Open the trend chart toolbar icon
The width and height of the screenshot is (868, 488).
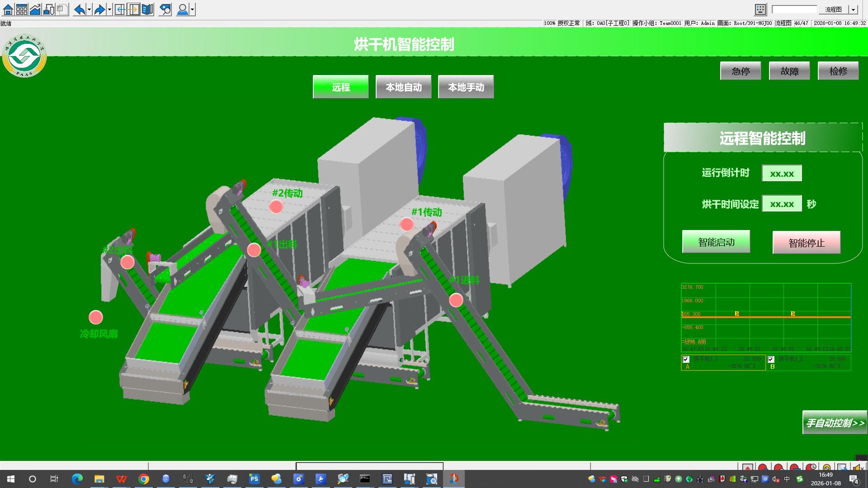pyautogui.click(x=35, y=9)
